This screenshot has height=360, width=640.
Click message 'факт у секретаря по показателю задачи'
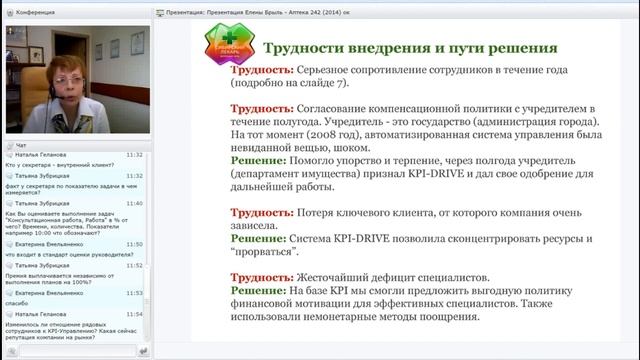[71, 189]
